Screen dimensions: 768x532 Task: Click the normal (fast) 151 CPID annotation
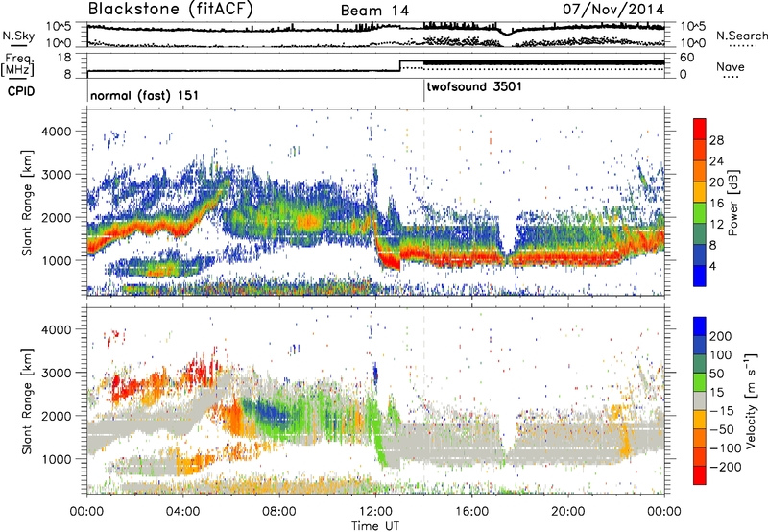[145, 95]
